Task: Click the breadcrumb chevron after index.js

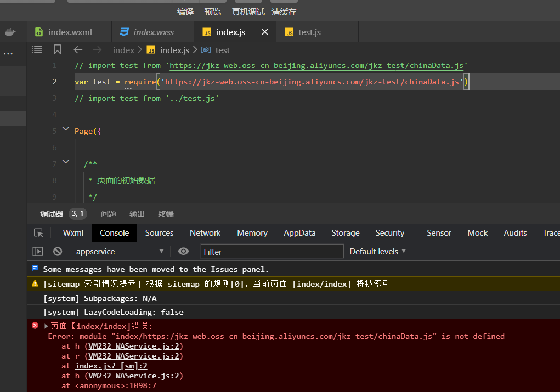Action: tap(195, 49)
